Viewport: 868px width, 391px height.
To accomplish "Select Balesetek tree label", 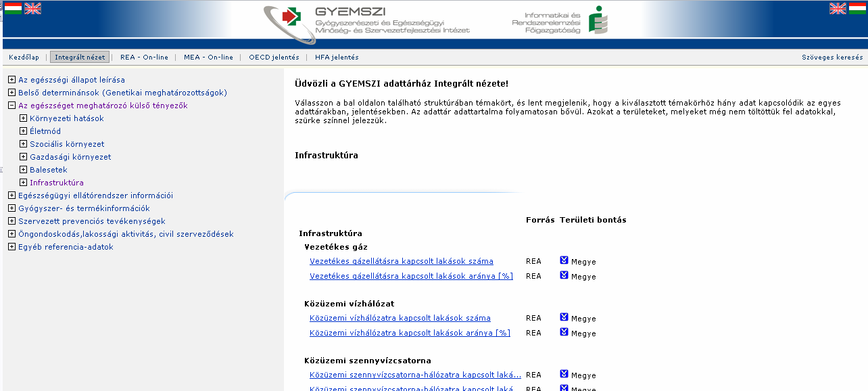I will 49,170.
